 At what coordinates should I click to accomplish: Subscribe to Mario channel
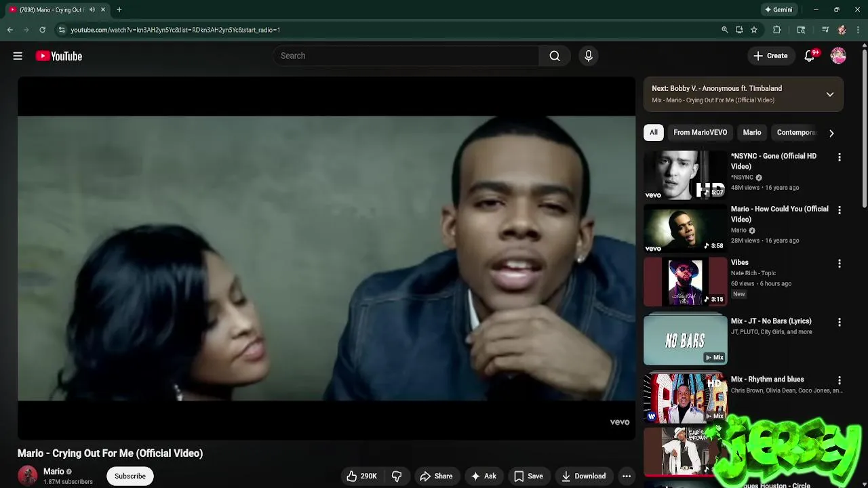coord(130,476)
